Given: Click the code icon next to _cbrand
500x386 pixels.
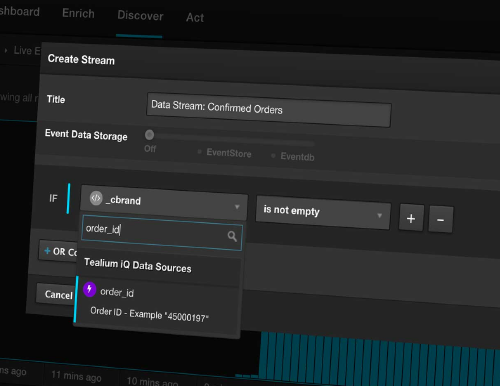Looking at the screenshot, I should [x=96, y=198].
